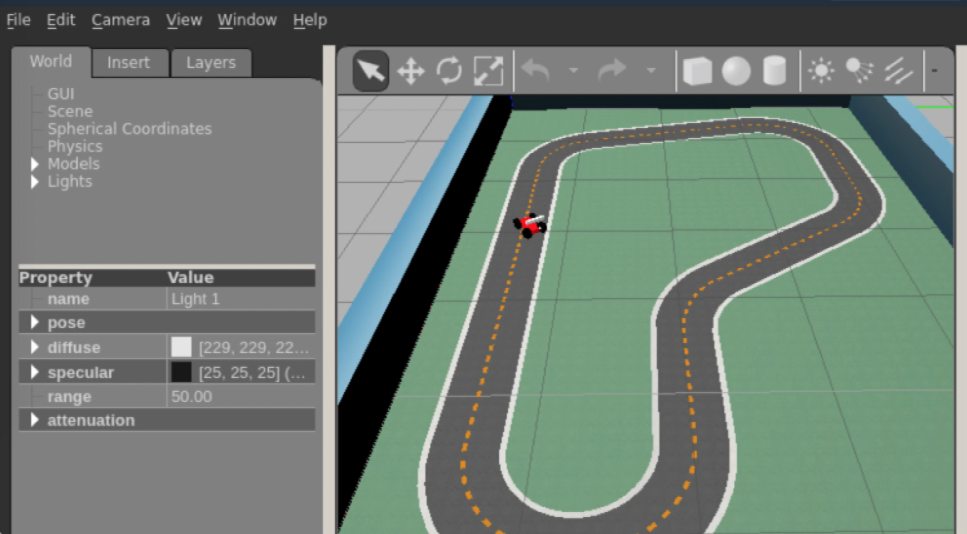
Task: Open the redo history dropdown arrow
Action: point(651,71)
